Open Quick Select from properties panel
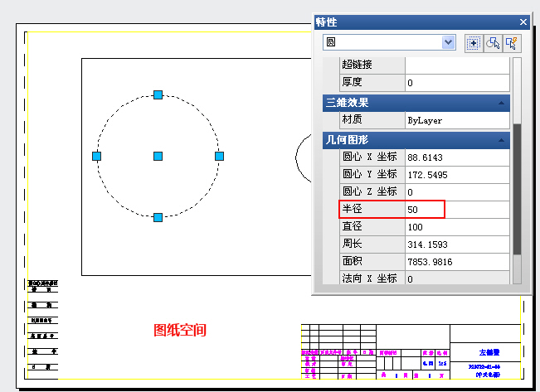 (512, 43)
